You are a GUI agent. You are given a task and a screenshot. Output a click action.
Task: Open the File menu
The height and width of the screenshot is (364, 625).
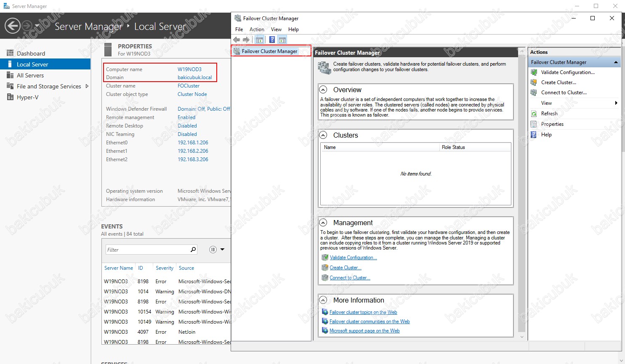[x=239, y=29]
